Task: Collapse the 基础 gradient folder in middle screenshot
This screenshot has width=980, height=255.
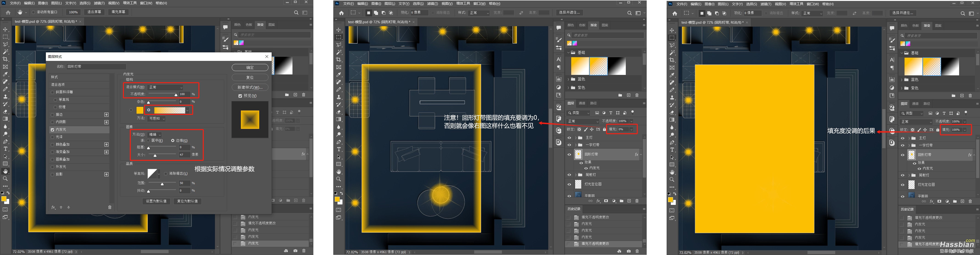Action: click(569, 53)
